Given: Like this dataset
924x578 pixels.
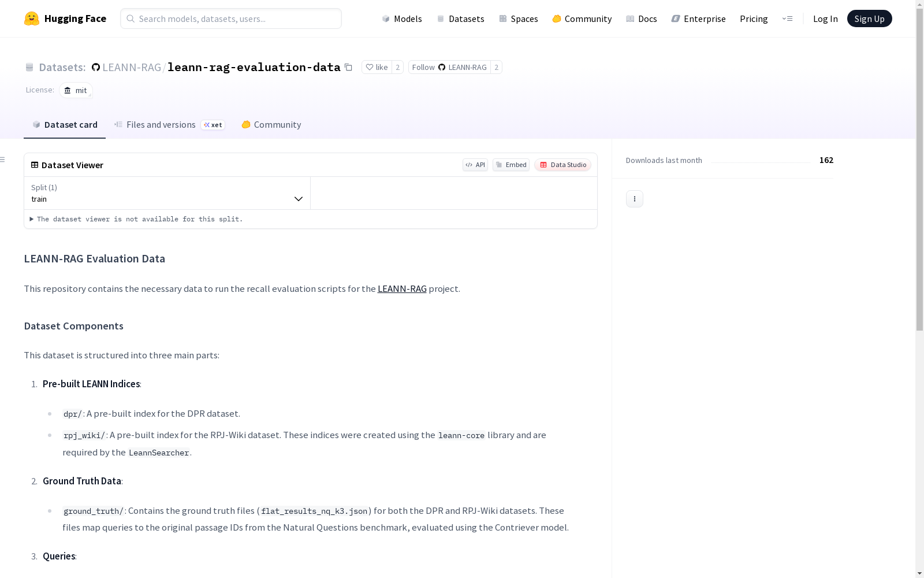Looking at the screenshot, I should (x=377, y=67).
